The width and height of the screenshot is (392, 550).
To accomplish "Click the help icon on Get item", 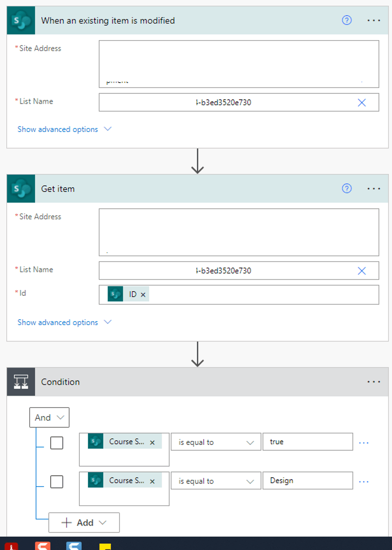I will tap(347, 188).
